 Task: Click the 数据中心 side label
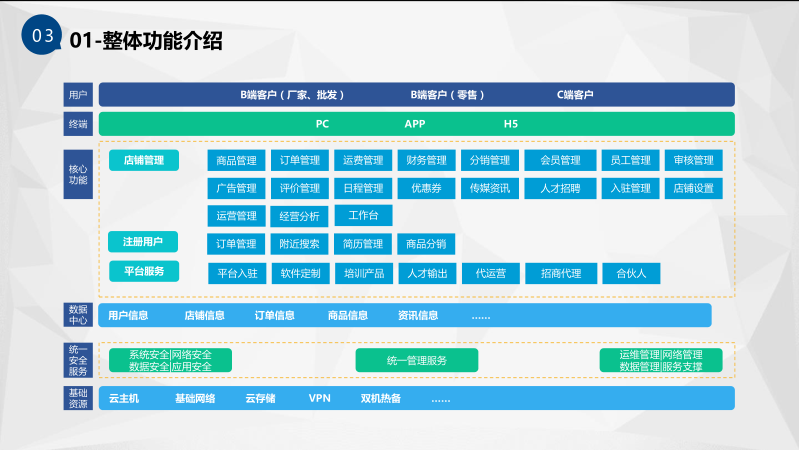(x=78, y=315)
